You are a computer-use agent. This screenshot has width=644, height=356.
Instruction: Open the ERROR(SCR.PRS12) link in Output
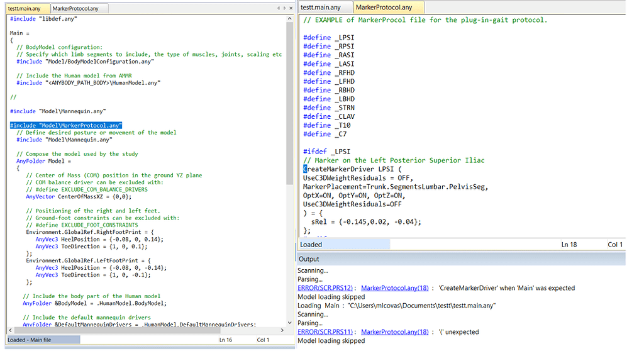[x=325, y=288]
